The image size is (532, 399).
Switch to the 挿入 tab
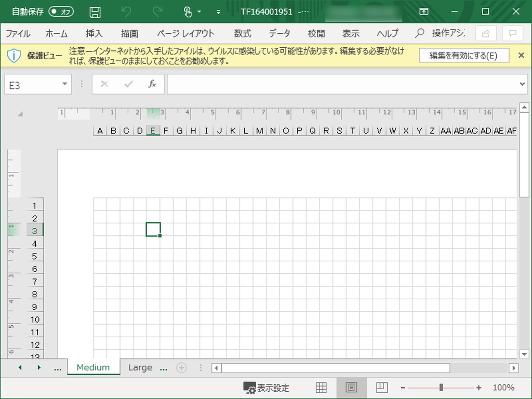click(x=94, y=33)
